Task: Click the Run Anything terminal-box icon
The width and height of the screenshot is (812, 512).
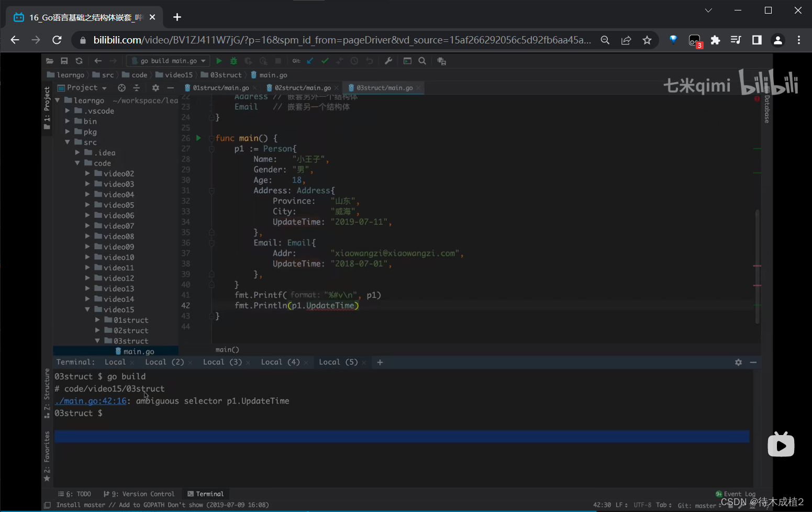Action: click(x=407, y=61)
